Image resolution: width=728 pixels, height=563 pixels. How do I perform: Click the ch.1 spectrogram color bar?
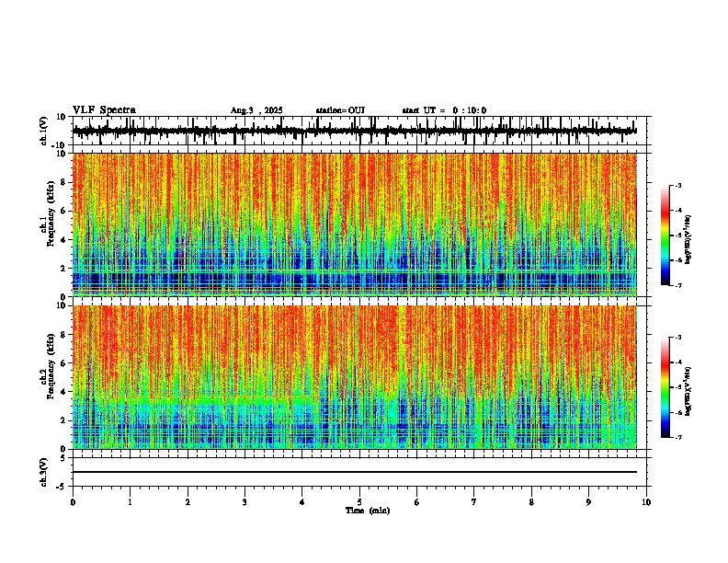point(665,236)
